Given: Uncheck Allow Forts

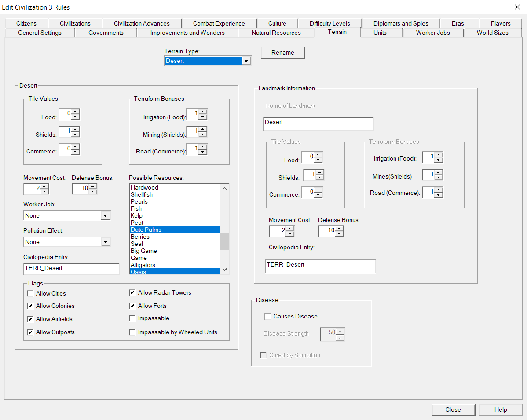Looking at the screenshot, I should tap(132, 306).
